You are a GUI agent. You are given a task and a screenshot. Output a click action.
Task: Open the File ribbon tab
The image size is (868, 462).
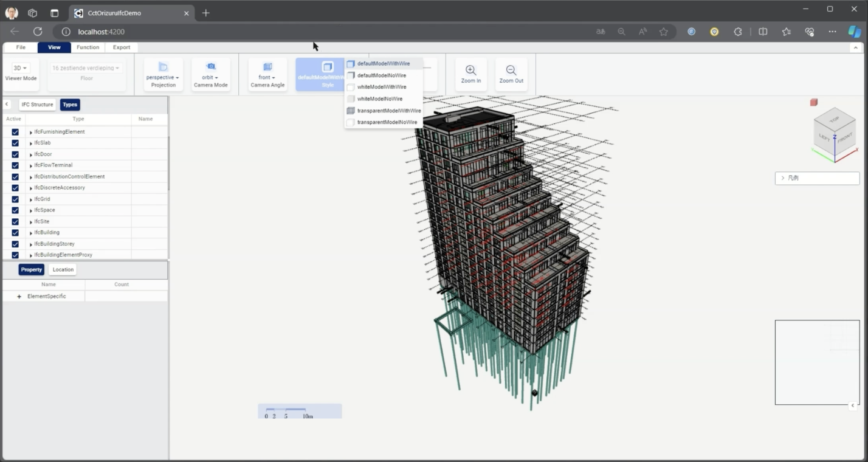(x=21, y=47)
